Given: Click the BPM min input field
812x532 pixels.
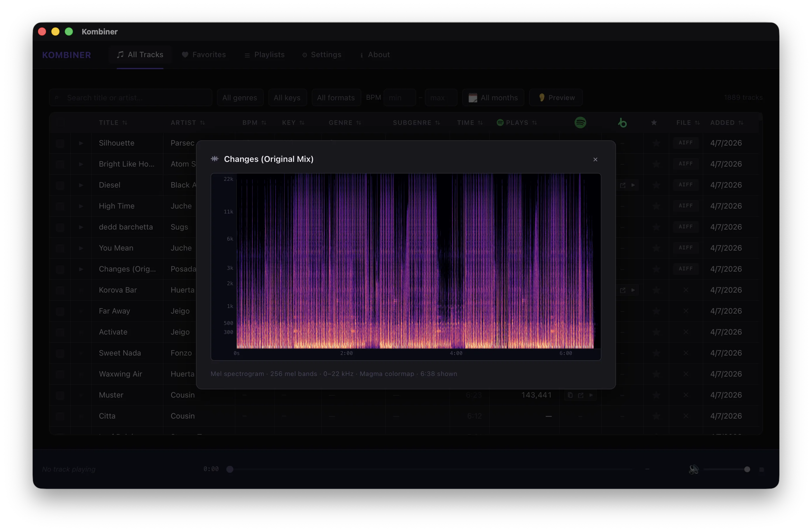Looking at the screenshot, I should 400,98.
